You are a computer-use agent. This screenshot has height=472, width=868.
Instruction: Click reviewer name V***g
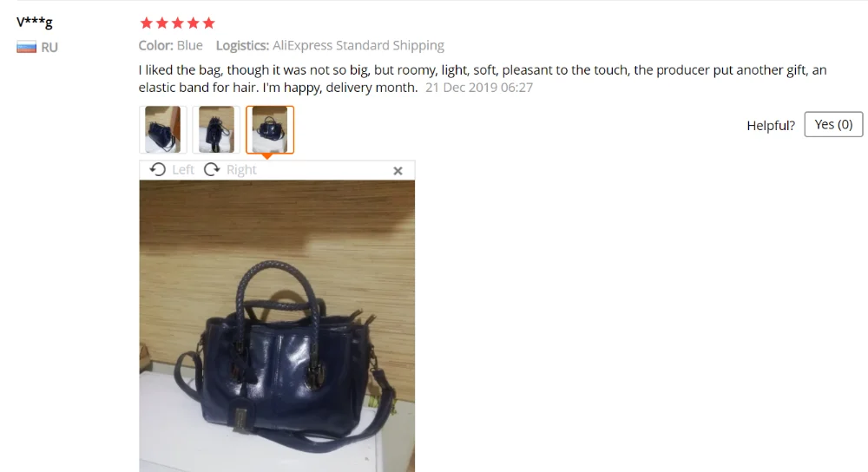click(35, 23)
